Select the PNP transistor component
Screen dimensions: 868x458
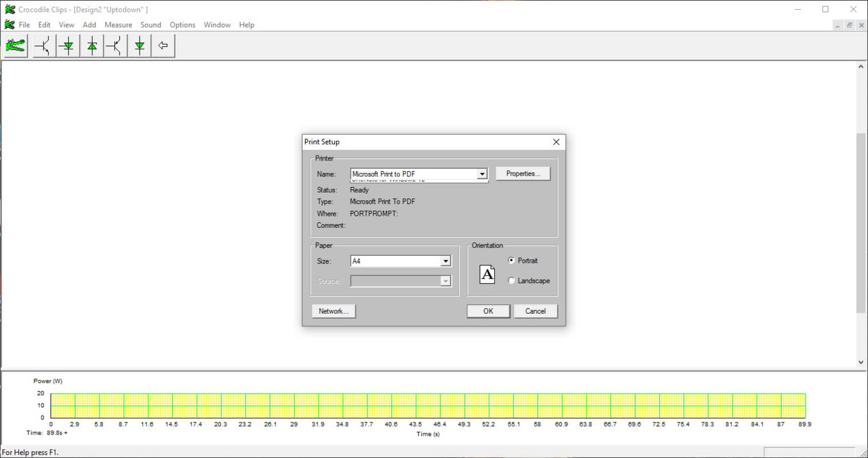point(116,46)
